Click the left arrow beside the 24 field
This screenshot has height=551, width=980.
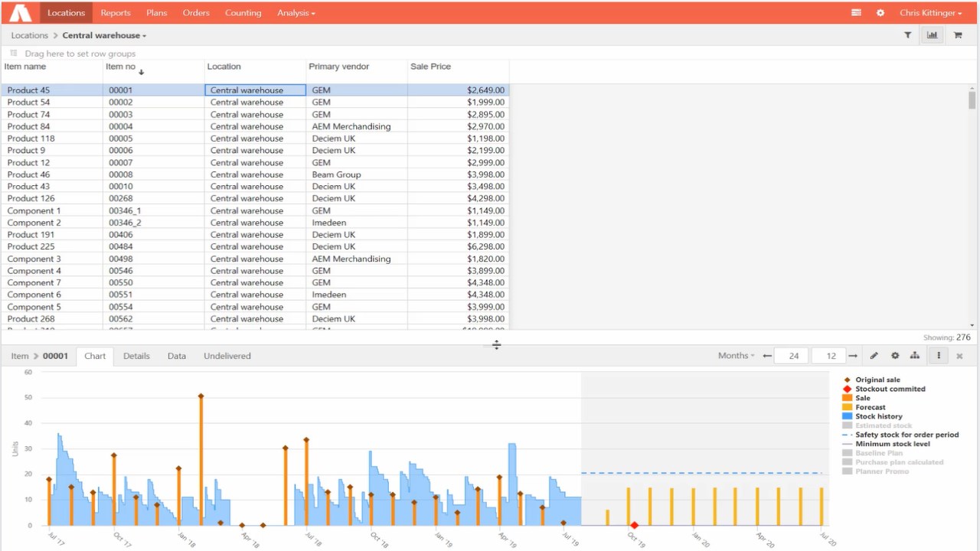(x=767, y=356)
